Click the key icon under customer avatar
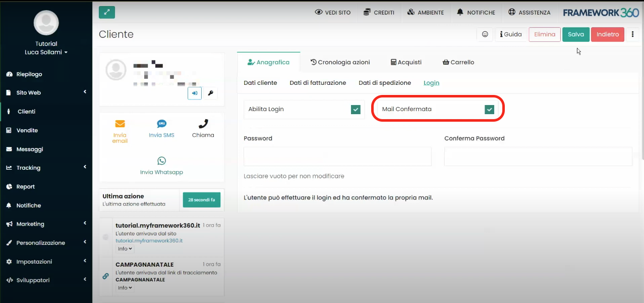The height and width of the screenshot is (303, 644). click(211, 93)
